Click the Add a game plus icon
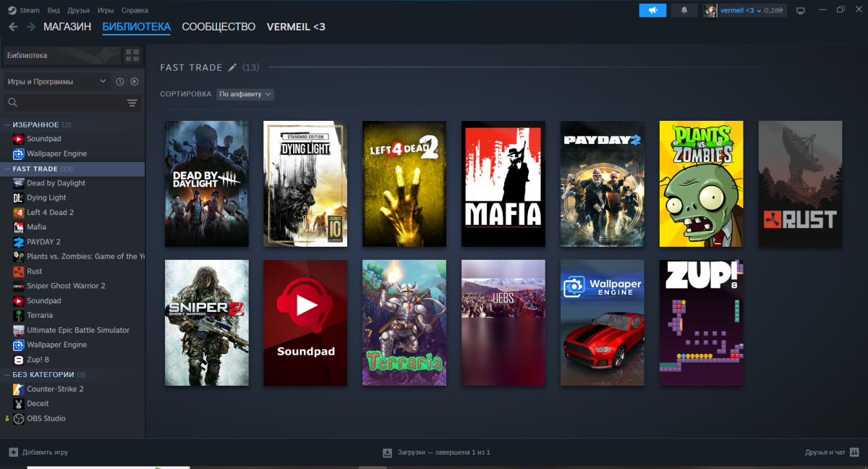Screen dimensions: 868x469 (14, 452)
